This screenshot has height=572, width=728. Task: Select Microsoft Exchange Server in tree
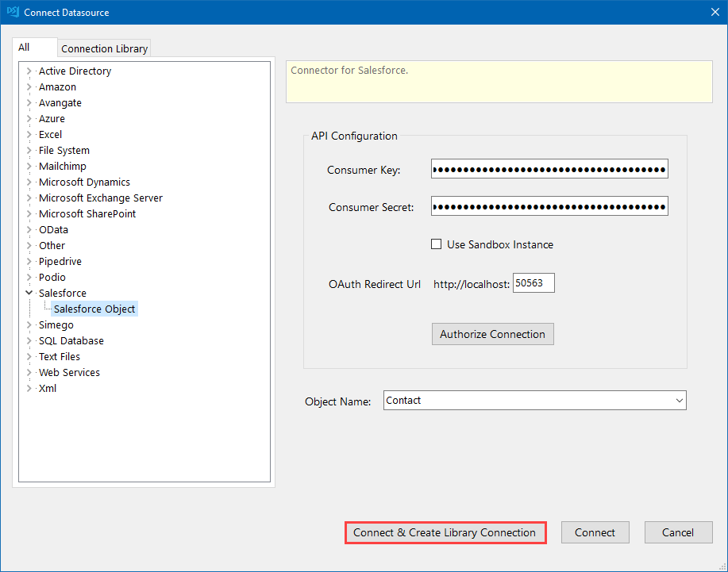[x=101, y=198]
